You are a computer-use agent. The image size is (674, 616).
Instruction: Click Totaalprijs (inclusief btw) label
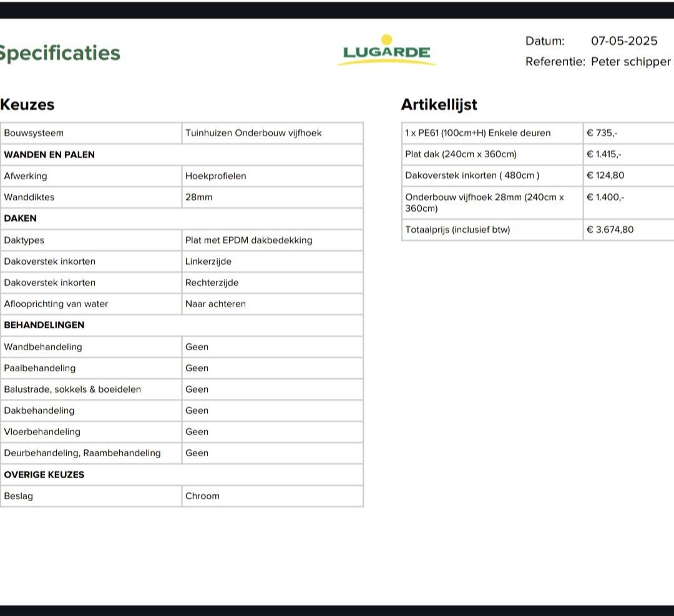pyautogui.click(x=457, y=230)
